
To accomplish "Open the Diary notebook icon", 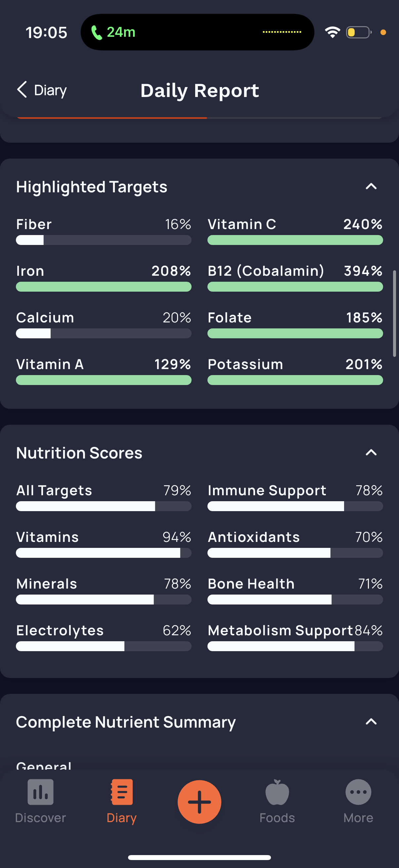I will (x=121, y=792).
